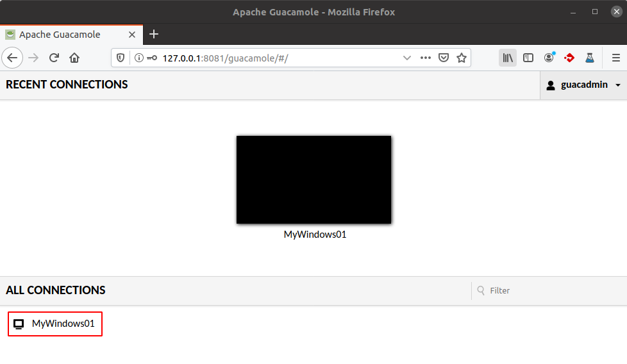Screen dimensions: 627x364
Task: Close the Firefox window
Action: coord(617,12)
